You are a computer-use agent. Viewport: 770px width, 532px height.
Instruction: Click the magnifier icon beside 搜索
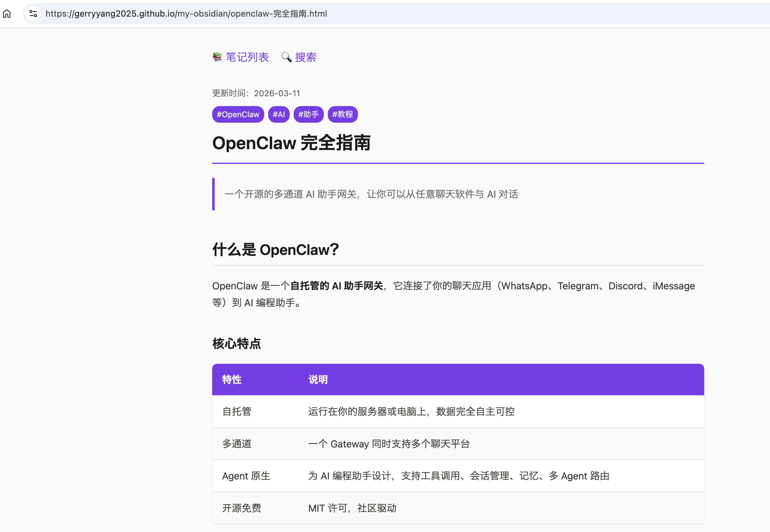pyautogui.click(x=286, y=57)
